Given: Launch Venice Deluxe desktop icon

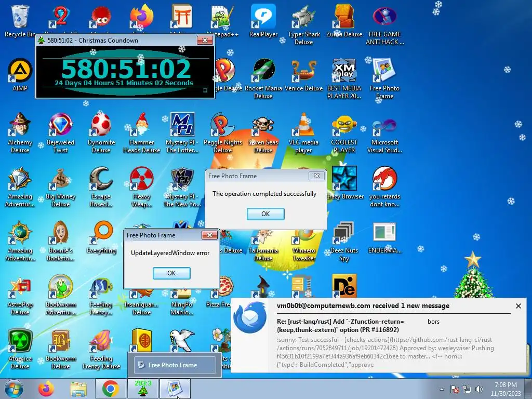Looking at the screenshot, I should (x=303, y=75).
